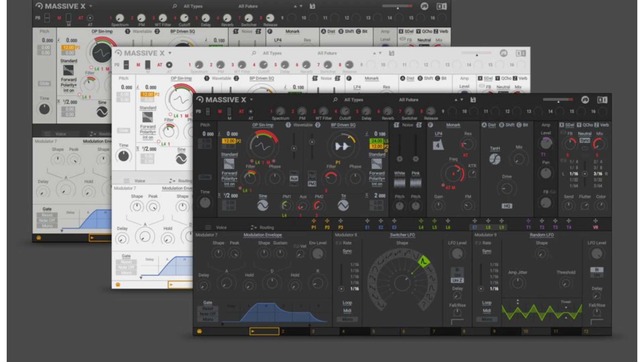Toggle Sync button below Neutral in SDel
Screen dimensions: 644x362
point(585,140)
